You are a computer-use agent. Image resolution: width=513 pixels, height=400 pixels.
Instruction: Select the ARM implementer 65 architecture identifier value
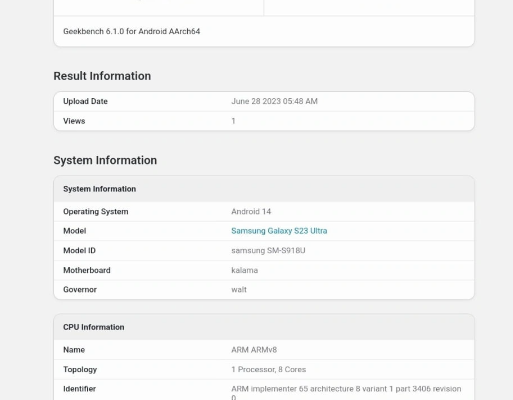(x=346, y=393)
